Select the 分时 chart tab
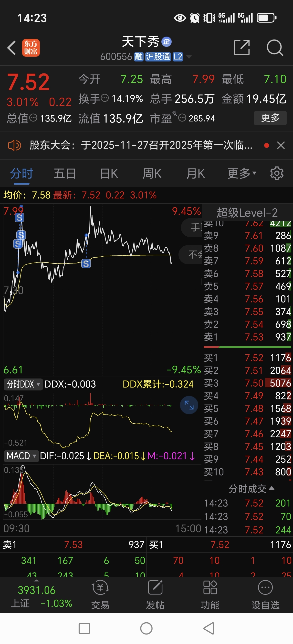Viewport: 293px width, 644px height. [21, 173]
